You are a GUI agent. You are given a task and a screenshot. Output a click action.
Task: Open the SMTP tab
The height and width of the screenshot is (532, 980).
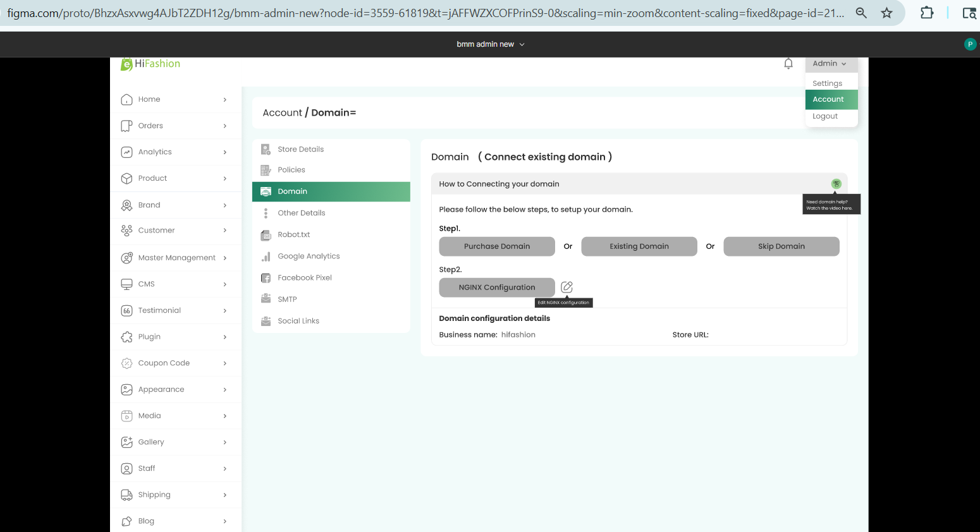pos(331,299)
